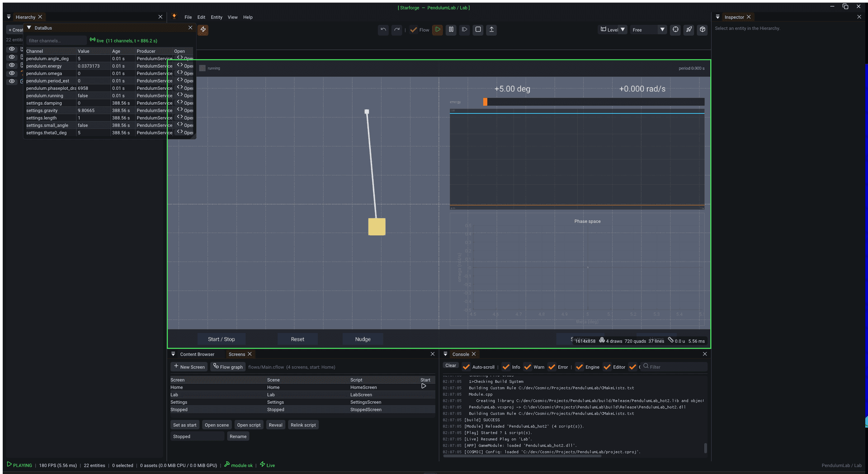Open the Free camera mode dropdown
Image resolution: width=868 pixels, height=474 pixels.
[648, 30]
